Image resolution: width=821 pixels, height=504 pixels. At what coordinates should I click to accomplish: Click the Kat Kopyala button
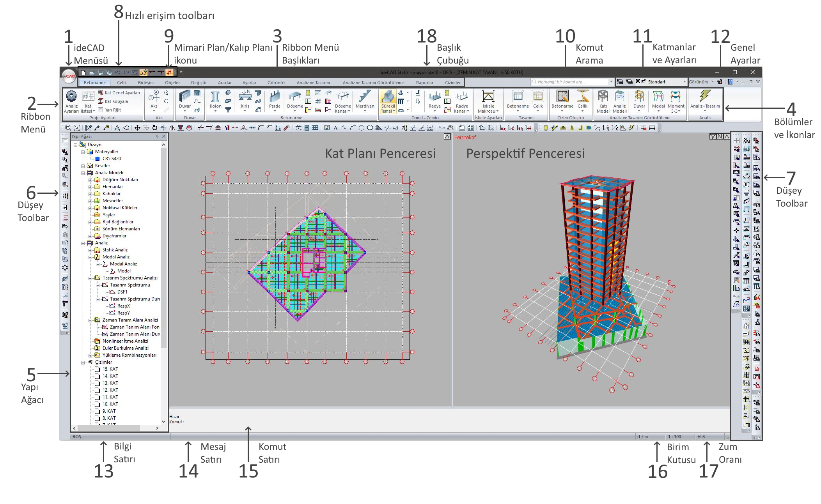(x=113, y=101)
